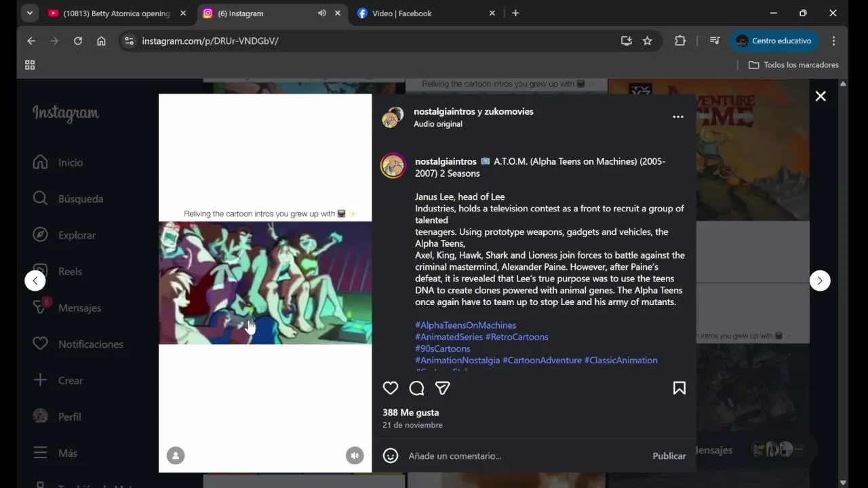
Task: Click the Audio original link
Action: click(438, 124)
